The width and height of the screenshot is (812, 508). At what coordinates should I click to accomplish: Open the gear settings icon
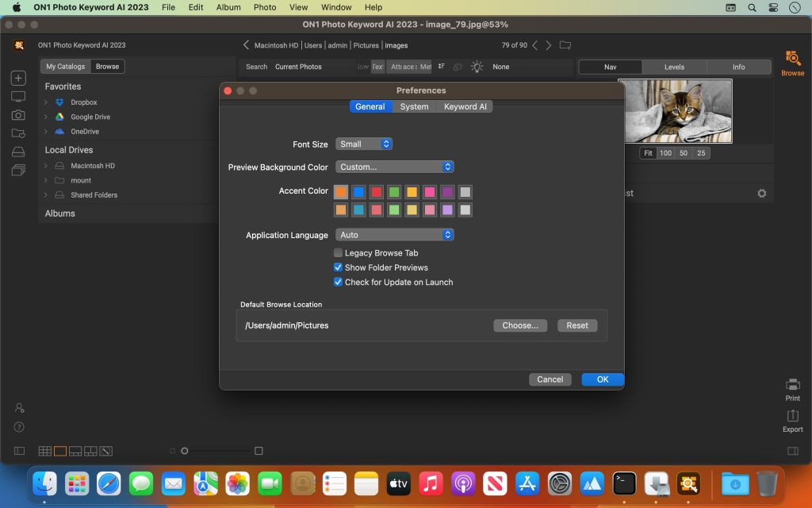[x=762, y=193]
